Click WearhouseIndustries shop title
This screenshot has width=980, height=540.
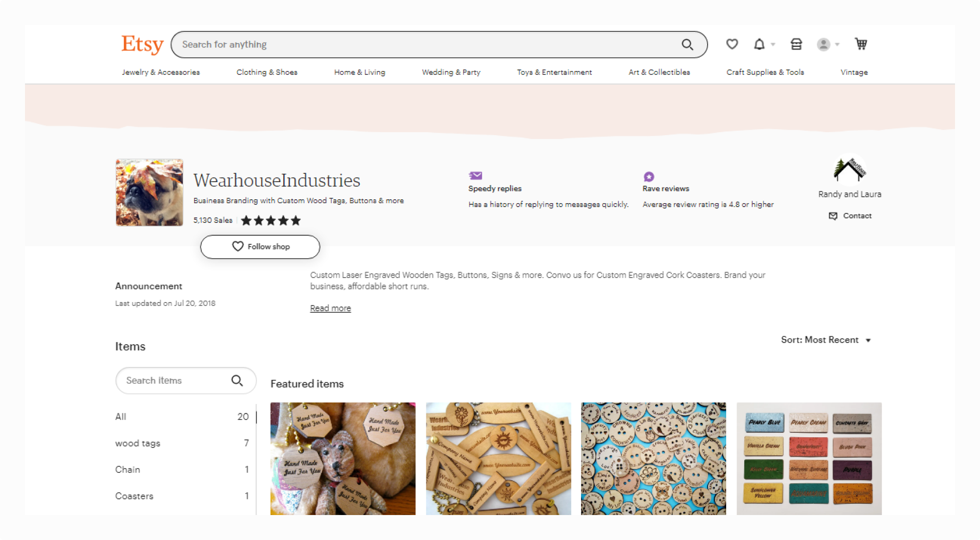pos(277,180)
